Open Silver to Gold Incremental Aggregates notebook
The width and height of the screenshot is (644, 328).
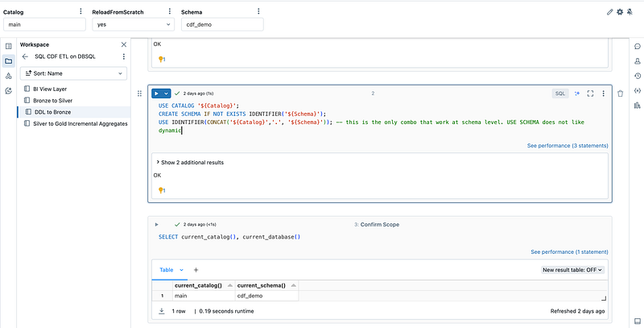80,123
